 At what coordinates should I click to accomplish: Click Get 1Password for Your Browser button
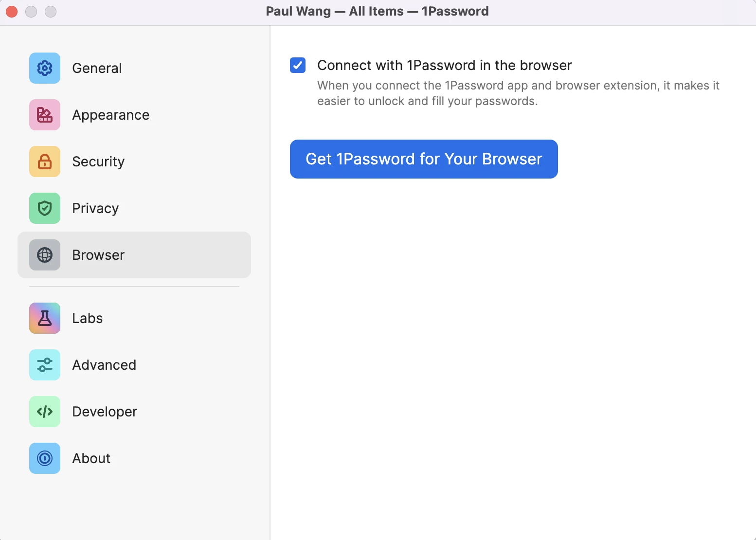[x=424, y=159]
